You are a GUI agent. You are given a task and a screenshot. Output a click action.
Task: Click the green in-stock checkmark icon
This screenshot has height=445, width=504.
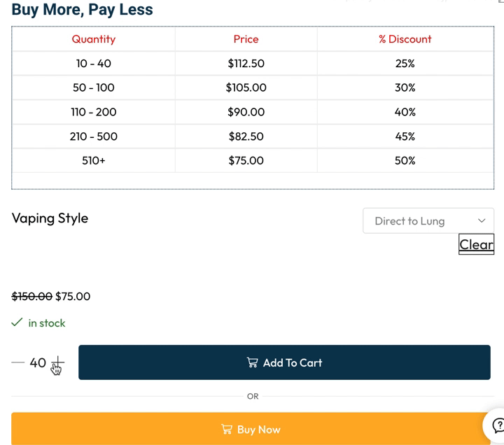pyautogui.click(x=17, y=323)
